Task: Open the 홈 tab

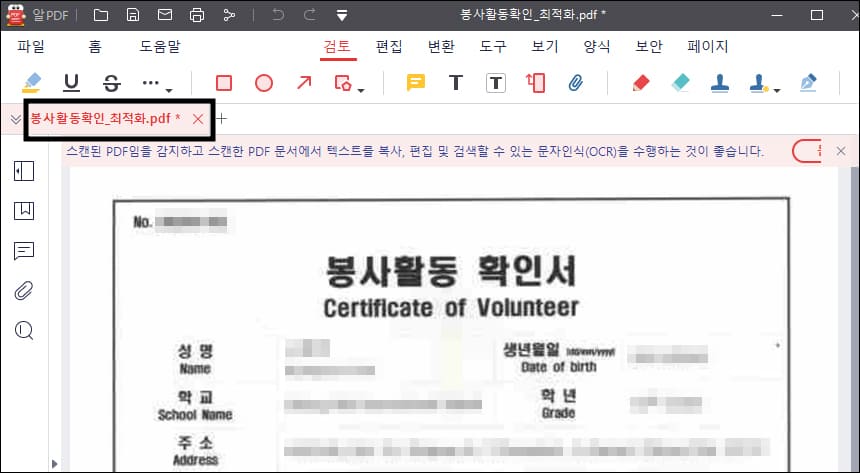Action: (95, 47)
